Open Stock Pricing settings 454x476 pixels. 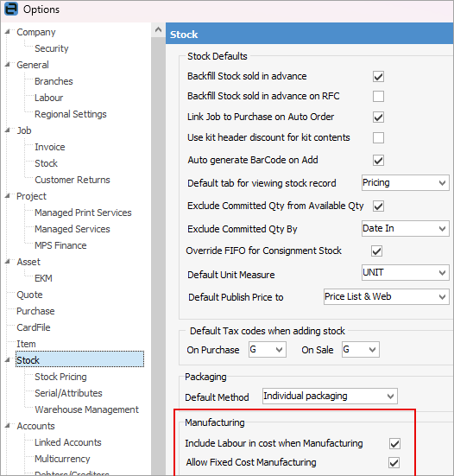(x=60, y=377)
